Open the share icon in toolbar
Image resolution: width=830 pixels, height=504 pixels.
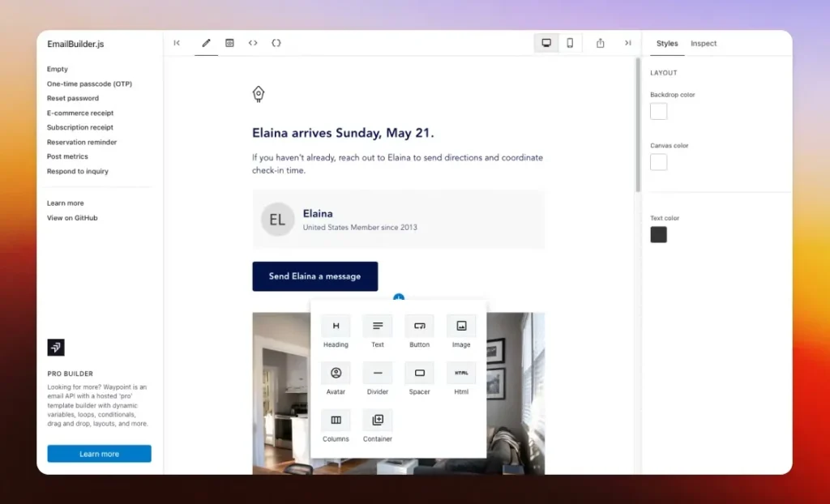point(601,43)
